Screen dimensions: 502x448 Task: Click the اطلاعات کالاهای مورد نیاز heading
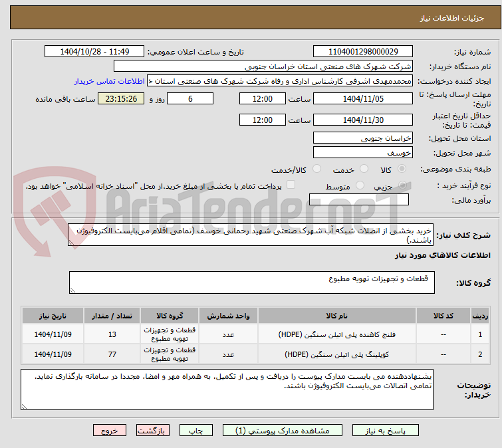(x=442, y=255)
